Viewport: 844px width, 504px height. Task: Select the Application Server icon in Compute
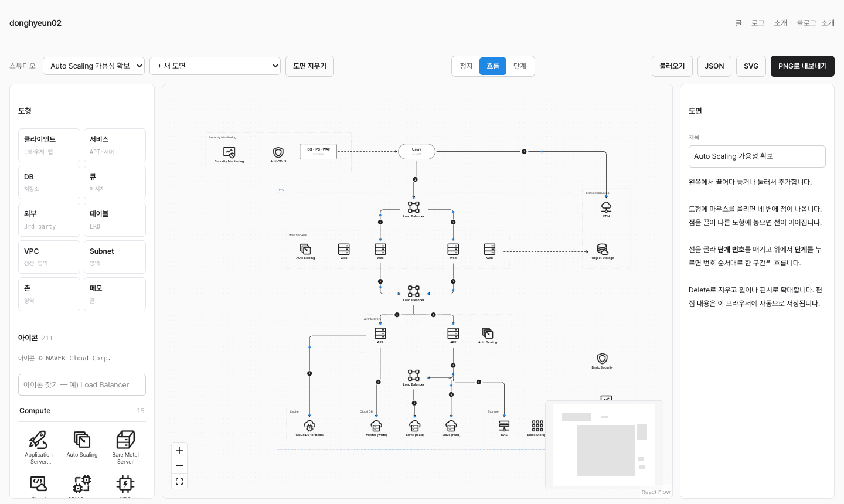39,447
